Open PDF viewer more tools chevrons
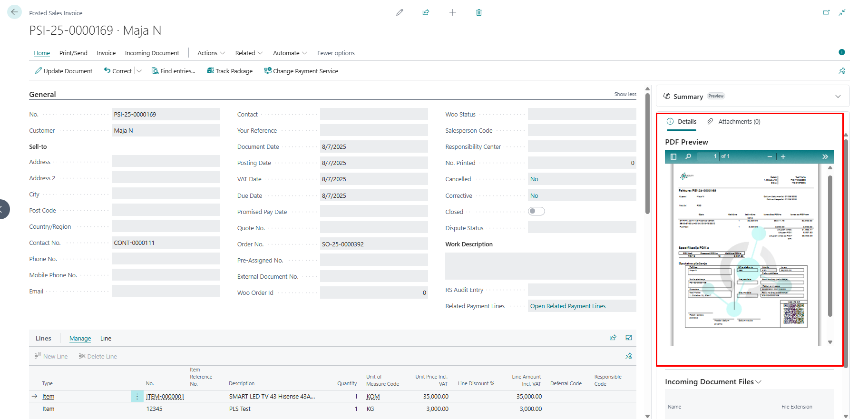The image size is (868, 419). point(825,156)
